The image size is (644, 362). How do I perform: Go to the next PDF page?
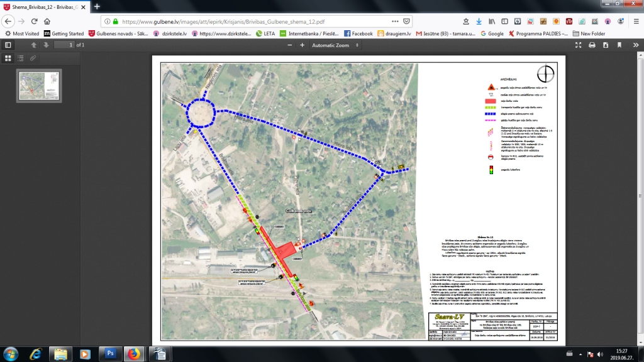pos(45,45)
